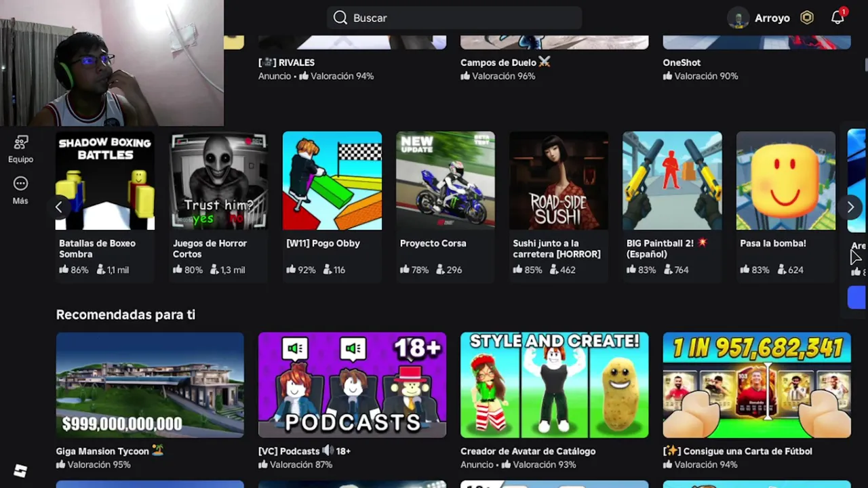
Task: Focus the Buscar search field
Action: coord(454,18)
